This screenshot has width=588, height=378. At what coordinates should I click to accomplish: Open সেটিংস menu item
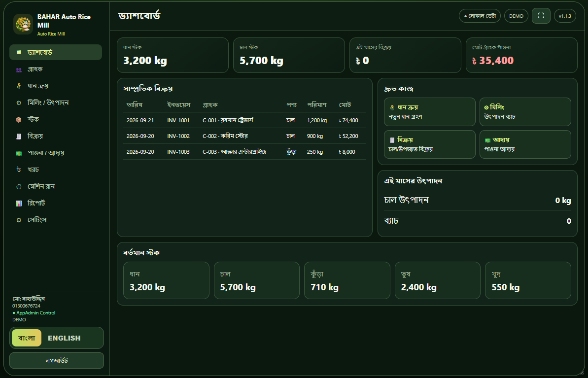coord(56,220)
